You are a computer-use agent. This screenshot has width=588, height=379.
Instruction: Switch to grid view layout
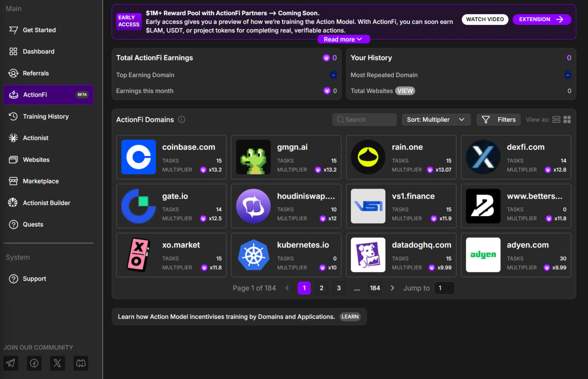point(567,120)
